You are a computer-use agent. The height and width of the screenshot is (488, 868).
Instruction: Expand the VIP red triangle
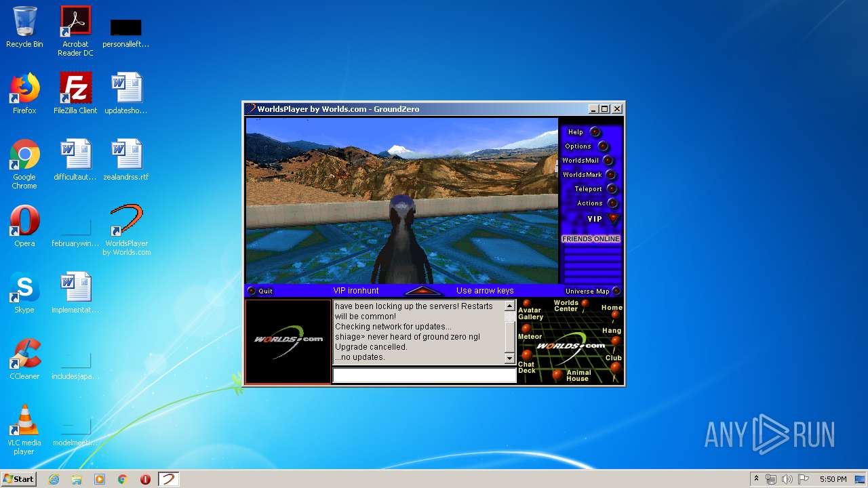[614, 219]
